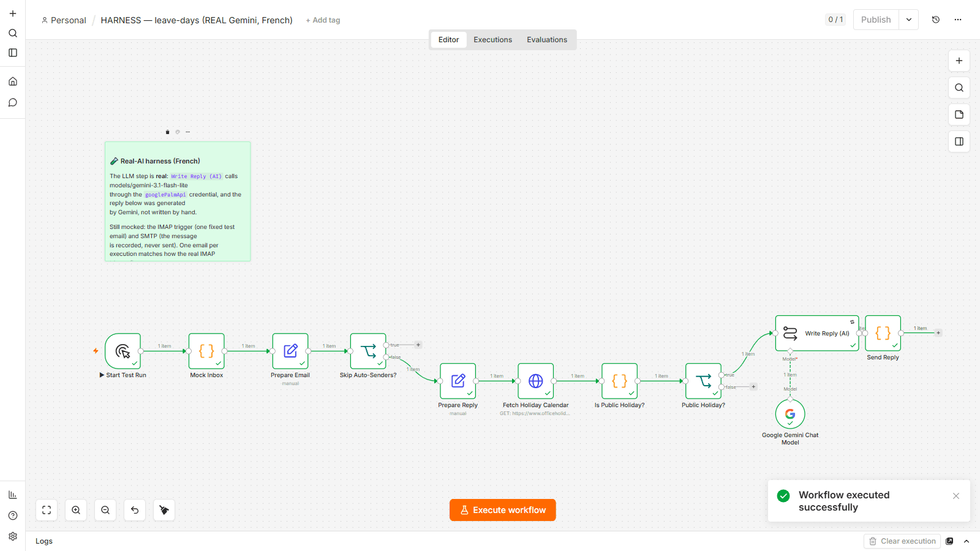Expand the Publish dropdown arrow
The height and width of the screenshot is (551, 980).
click(x=909, y=20)
